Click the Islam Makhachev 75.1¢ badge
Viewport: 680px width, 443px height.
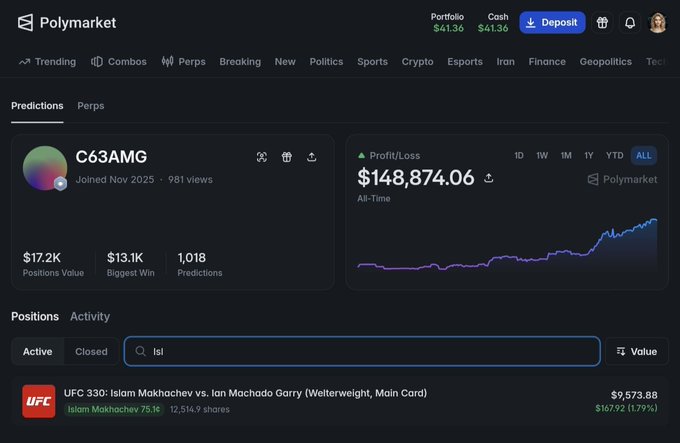point(114,409)
